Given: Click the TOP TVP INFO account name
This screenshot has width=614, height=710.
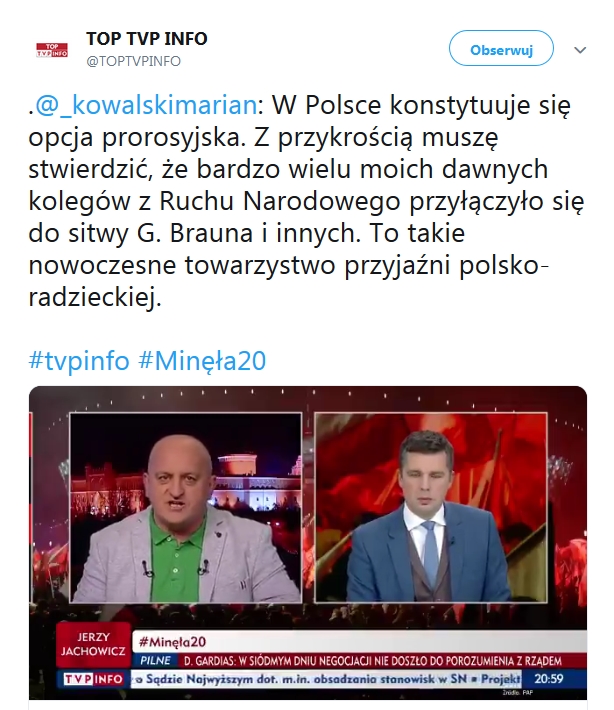Looking at the screenshot, I should point(147,39).
